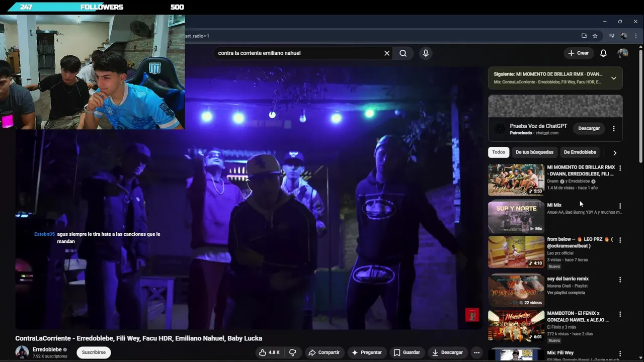Click the Mi Mix title text
The image size is (644, 362).
pyautogui.click(x=554, y=205)
